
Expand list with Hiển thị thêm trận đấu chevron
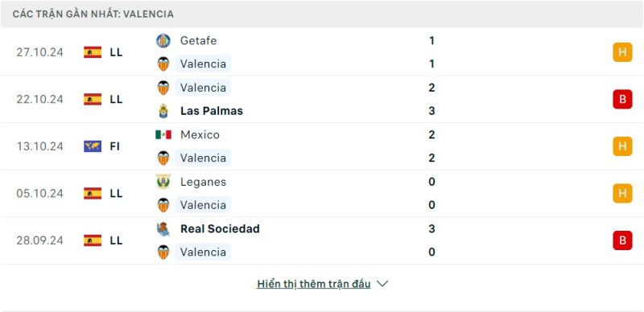click(382, 284)
